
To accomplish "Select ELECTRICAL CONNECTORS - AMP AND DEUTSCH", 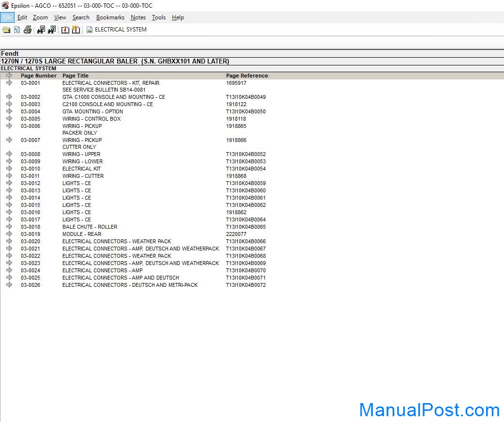I will 121,278.
